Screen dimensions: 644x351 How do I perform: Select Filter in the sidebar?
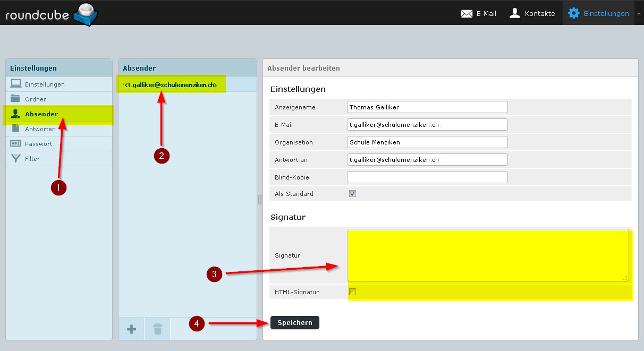tap(59, 158)
